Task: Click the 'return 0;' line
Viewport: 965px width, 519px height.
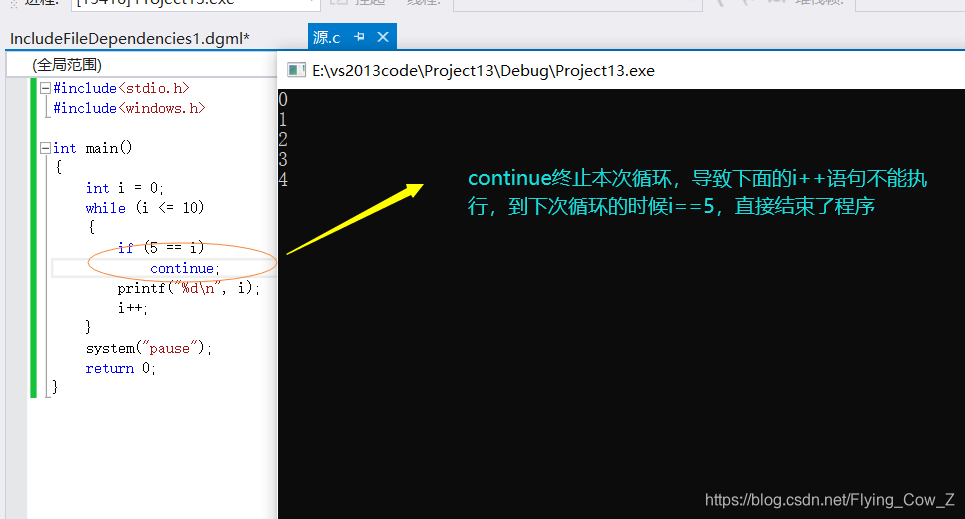Action: (x=121, y=368)
